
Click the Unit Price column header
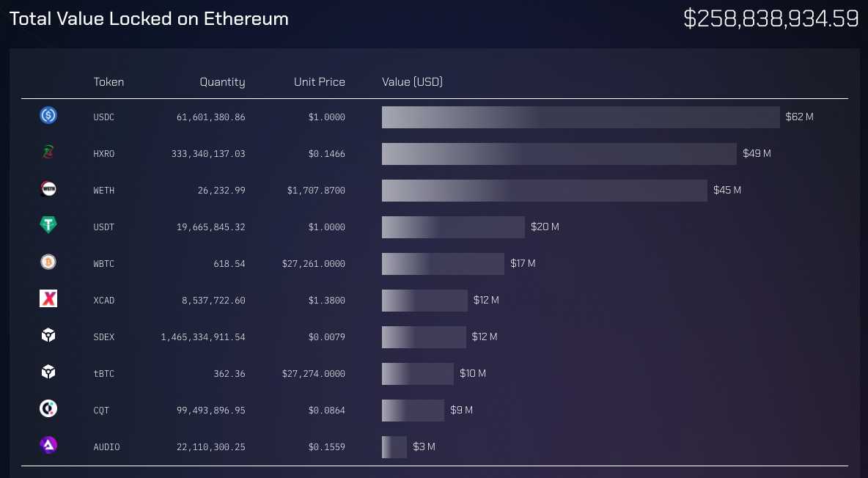click(x=319, y=82)
